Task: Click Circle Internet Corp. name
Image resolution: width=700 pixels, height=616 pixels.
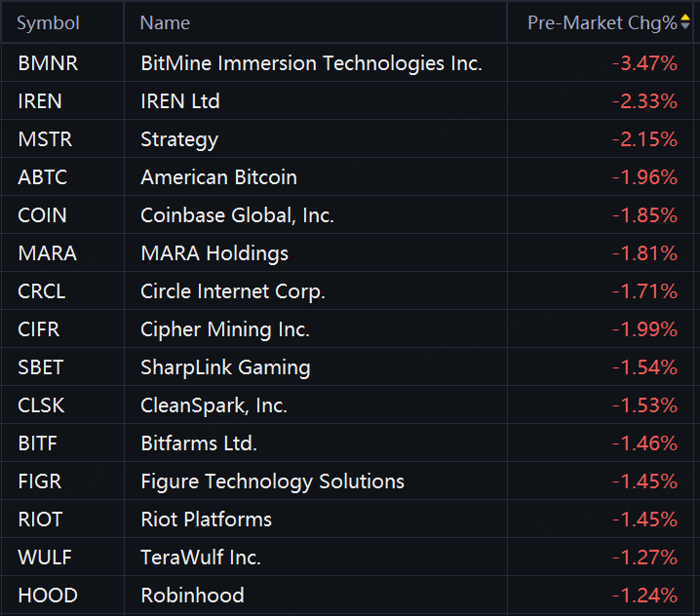Action: coord(233,291)
